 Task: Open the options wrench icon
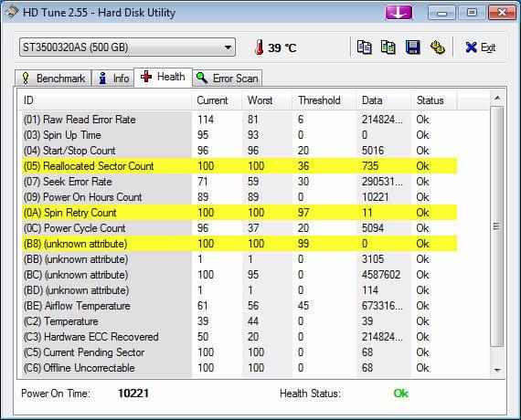[437, 47]
